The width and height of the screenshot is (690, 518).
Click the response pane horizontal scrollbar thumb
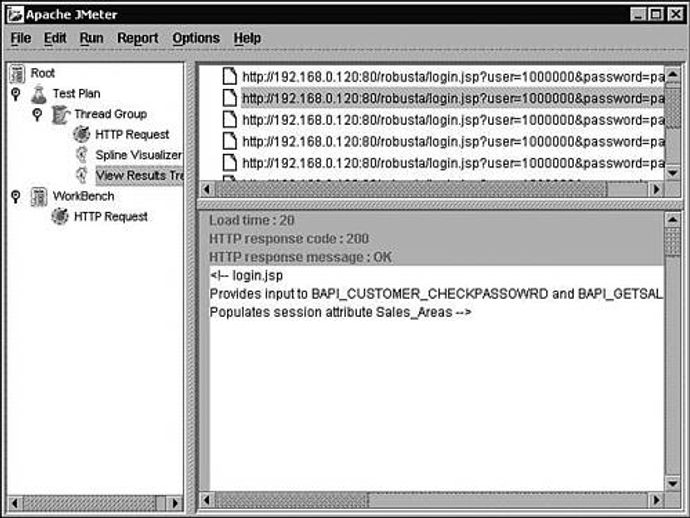(292, 500)
